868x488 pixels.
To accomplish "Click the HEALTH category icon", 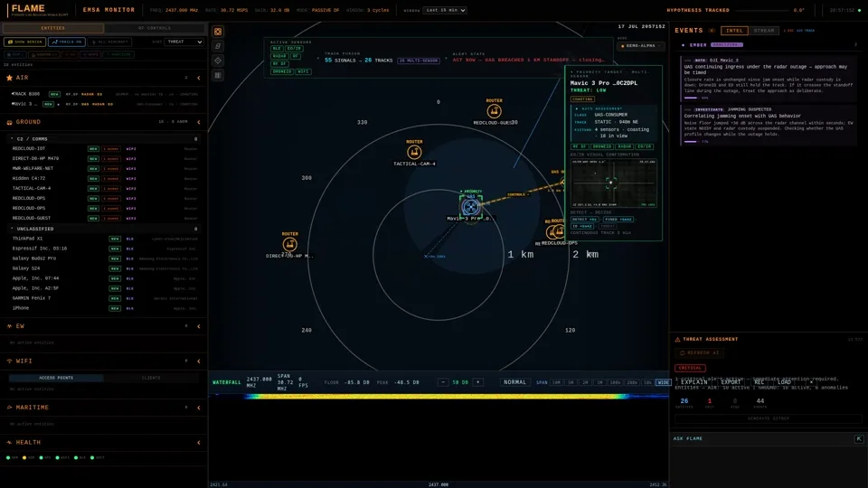I will coord(9,443).
